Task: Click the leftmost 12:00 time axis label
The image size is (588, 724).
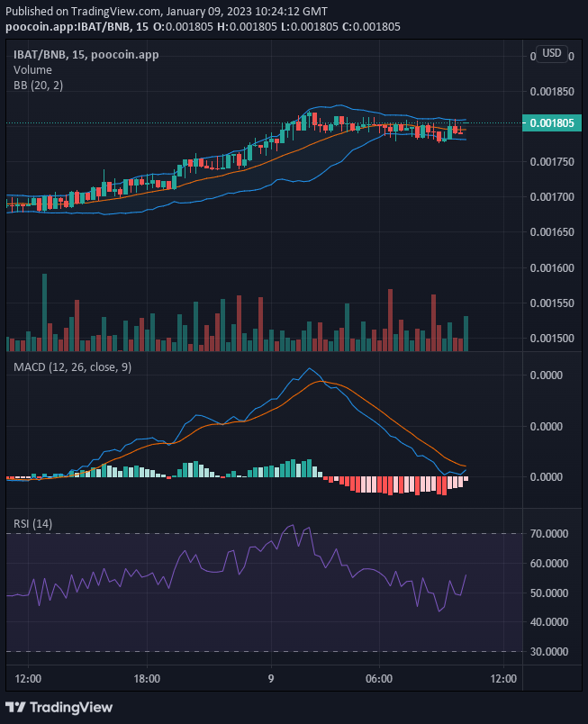Action: coord(28,679)
